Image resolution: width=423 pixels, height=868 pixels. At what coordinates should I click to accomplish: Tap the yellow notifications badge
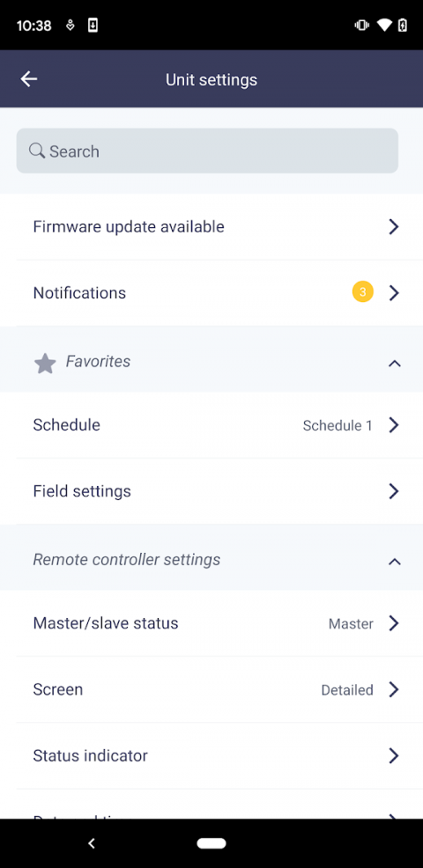click(362, 291)
